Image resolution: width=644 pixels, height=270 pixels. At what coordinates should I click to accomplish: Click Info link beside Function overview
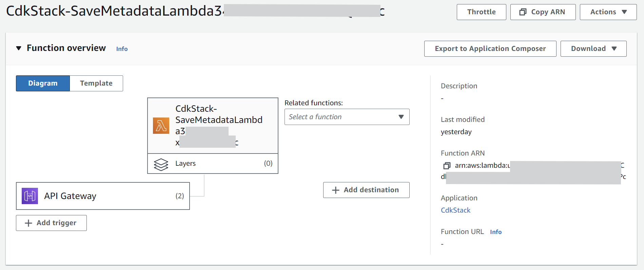(x=122, y=49)
